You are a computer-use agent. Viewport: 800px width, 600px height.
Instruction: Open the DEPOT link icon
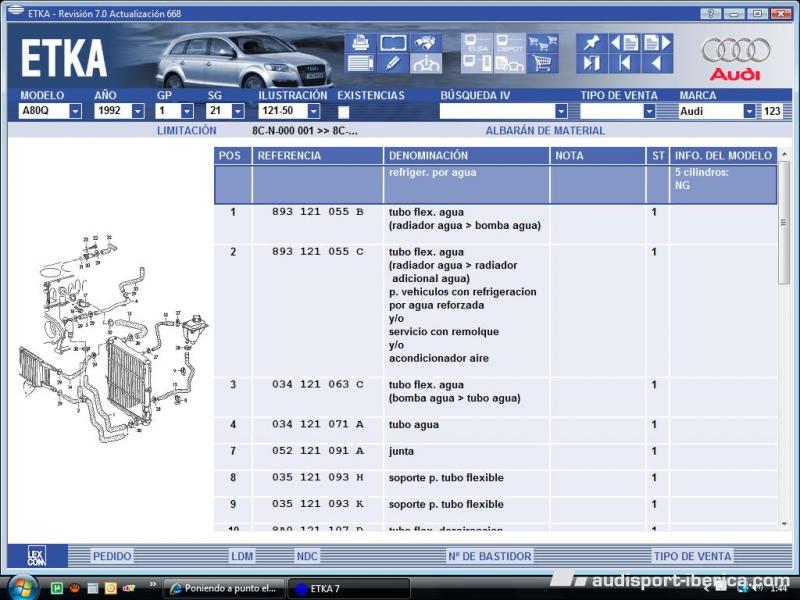[x=510, y=43]
